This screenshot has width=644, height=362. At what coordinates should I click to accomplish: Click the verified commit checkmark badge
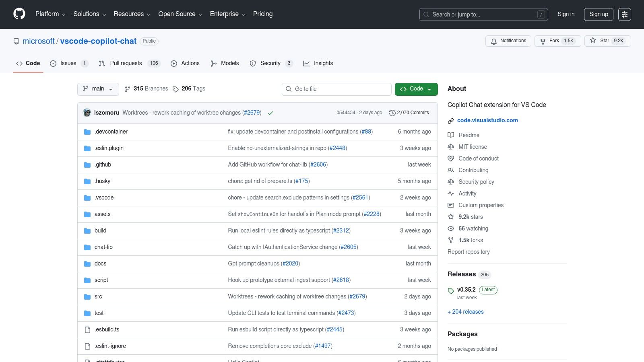pos(270,113)
